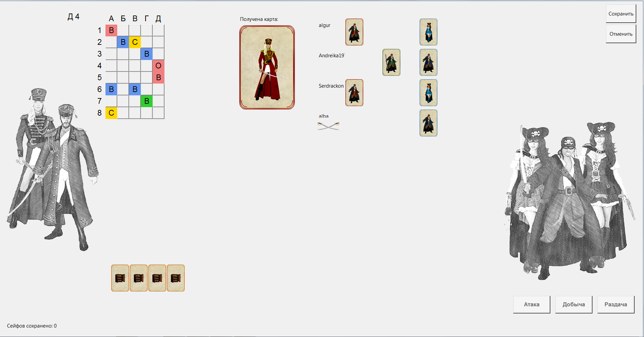Select blue cell В6 marked B
Screen dimensions: 644x337
135,89
